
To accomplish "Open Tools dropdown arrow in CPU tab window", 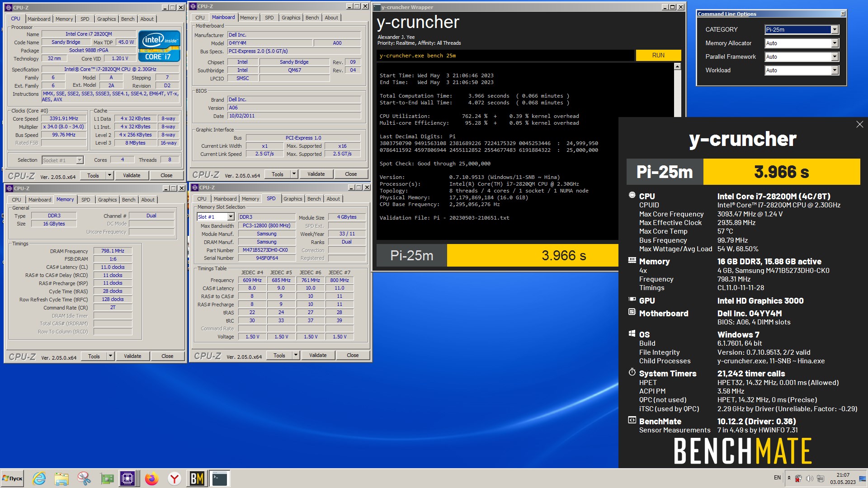I will coord(109,175).
